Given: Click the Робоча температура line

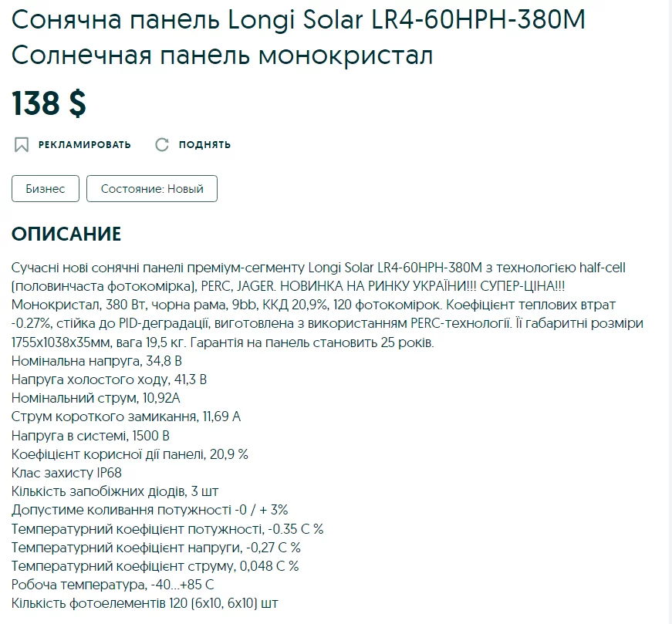Looking at the screenshot, I should (113, 585).
